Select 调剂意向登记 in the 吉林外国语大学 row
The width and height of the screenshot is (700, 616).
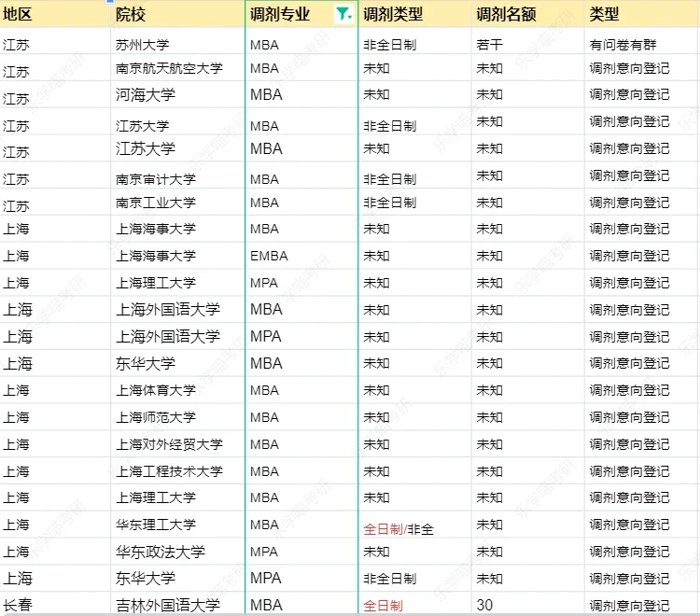(x=629, y=606)
